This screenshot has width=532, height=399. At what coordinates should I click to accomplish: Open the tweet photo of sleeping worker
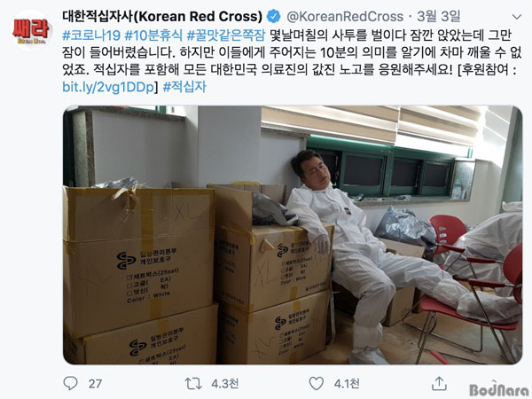(293, 235)
